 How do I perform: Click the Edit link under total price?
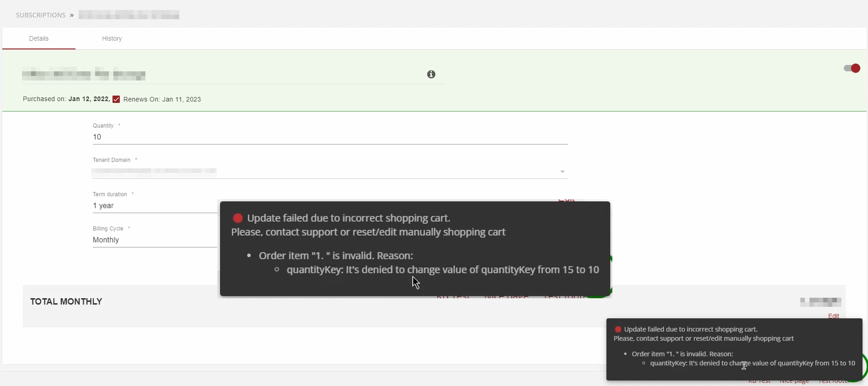(833, 316)
